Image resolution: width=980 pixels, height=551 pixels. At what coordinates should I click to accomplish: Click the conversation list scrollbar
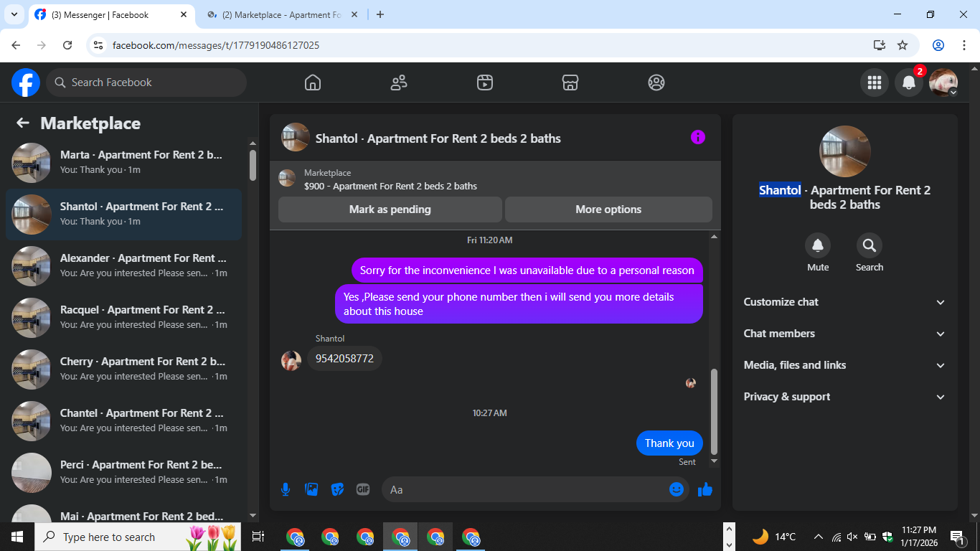[x=253, y=164]
